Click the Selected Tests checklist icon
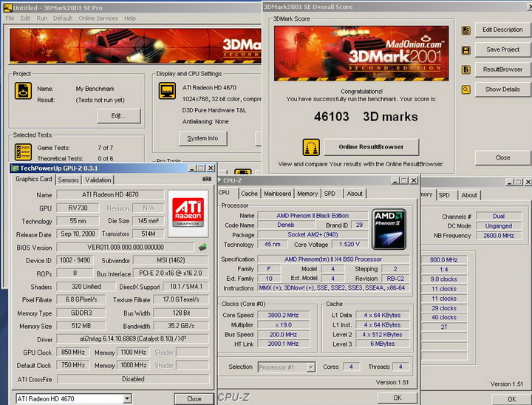This screenshot has height=405, width=532. [x=23, y=152]
